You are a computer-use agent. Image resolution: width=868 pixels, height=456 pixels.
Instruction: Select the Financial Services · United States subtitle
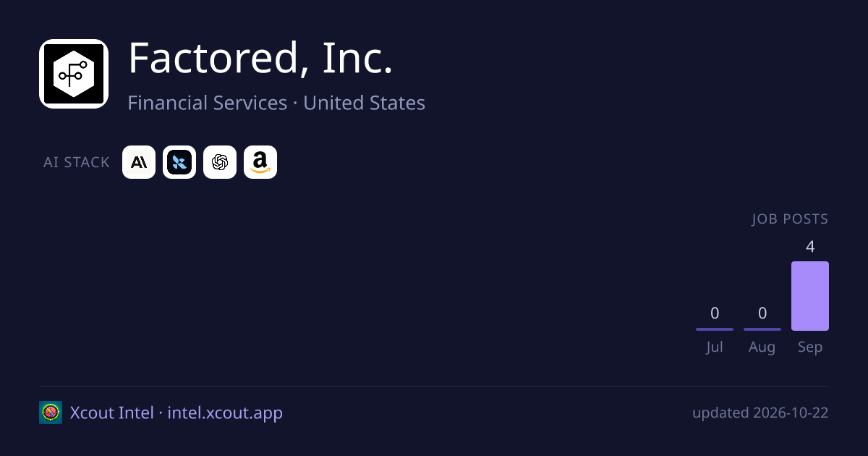point(276,103)
